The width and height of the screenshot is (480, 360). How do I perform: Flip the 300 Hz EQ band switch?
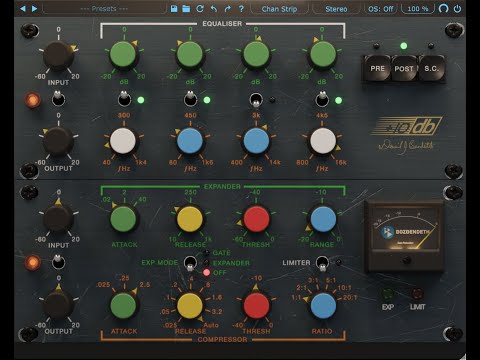124,99
